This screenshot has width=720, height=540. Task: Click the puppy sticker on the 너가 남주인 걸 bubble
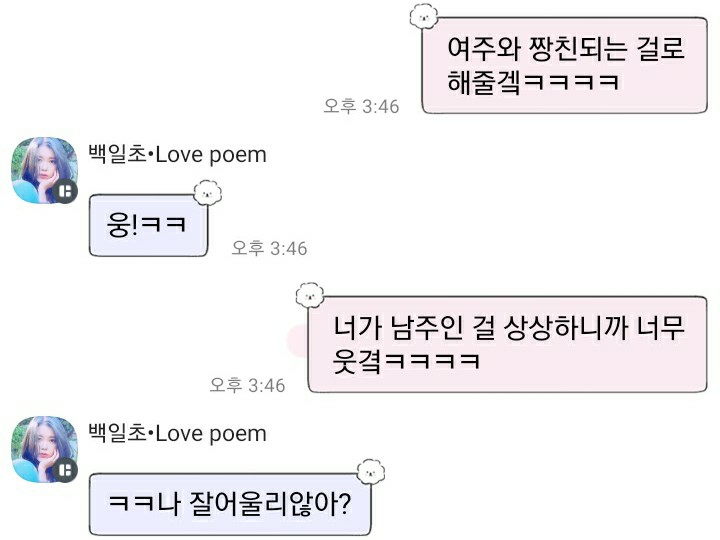point(311,294)
